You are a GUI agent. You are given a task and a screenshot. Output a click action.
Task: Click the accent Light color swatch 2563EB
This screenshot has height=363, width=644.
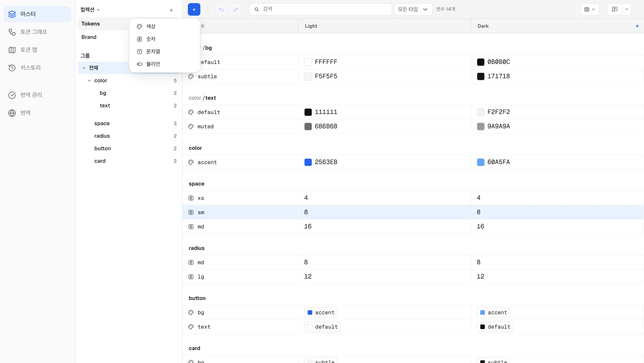point(308,162)
